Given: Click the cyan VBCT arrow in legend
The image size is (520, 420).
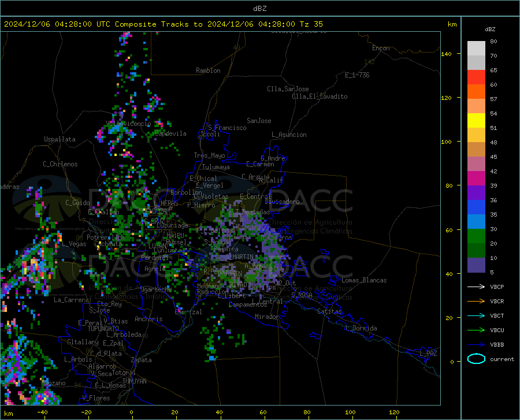Looking at the screenshot, I should tap(476, 315).
